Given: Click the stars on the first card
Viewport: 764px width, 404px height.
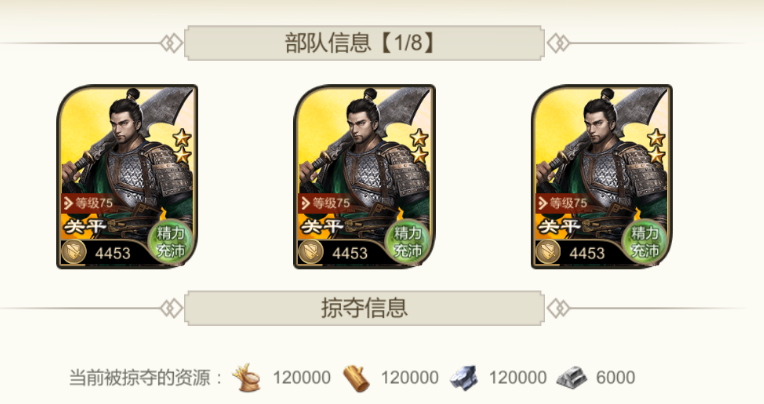Looking at the screenshot, I should coord(182,146).
